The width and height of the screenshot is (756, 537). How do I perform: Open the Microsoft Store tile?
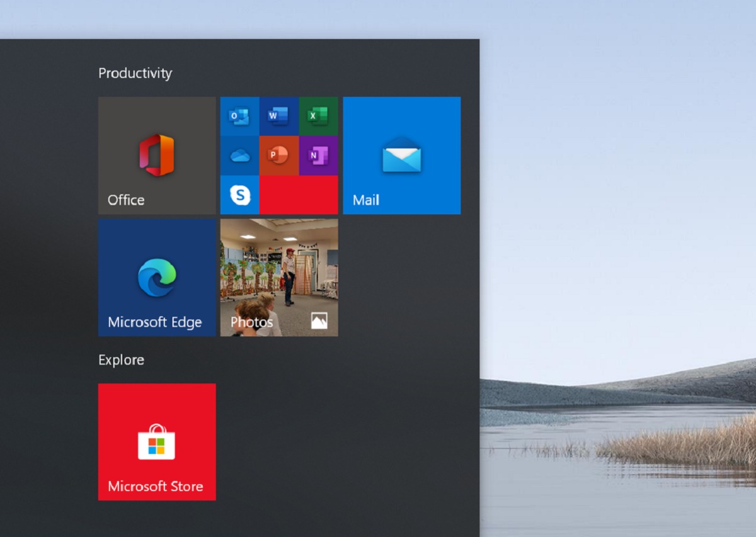tap(157, 442)
